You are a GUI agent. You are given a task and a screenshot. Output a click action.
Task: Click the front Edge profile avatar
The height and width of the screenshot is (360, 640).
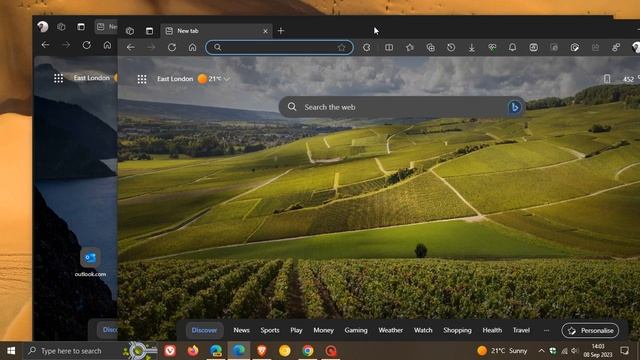point(636,48)
